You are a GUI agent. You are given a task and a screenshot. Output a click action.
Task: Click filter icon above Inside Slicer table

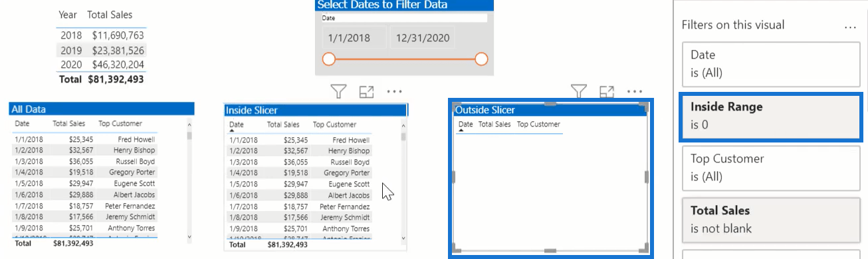[x=338, y=92]
